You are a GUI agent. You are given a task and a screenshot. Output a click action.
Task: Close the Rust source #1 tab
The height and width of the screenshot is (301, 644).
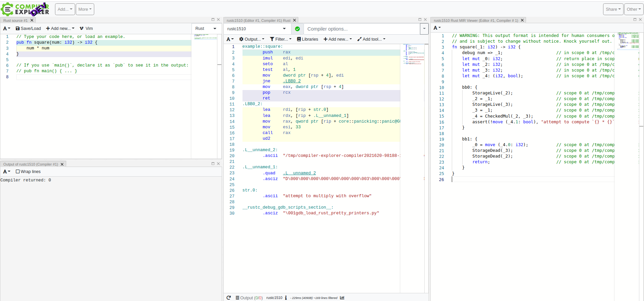pyautogui.click(x=32, y=20)
